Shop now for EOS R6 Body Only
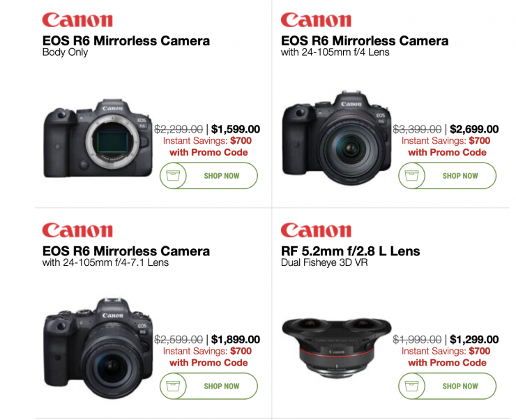516x420 pixels. [x=208, y=176]
